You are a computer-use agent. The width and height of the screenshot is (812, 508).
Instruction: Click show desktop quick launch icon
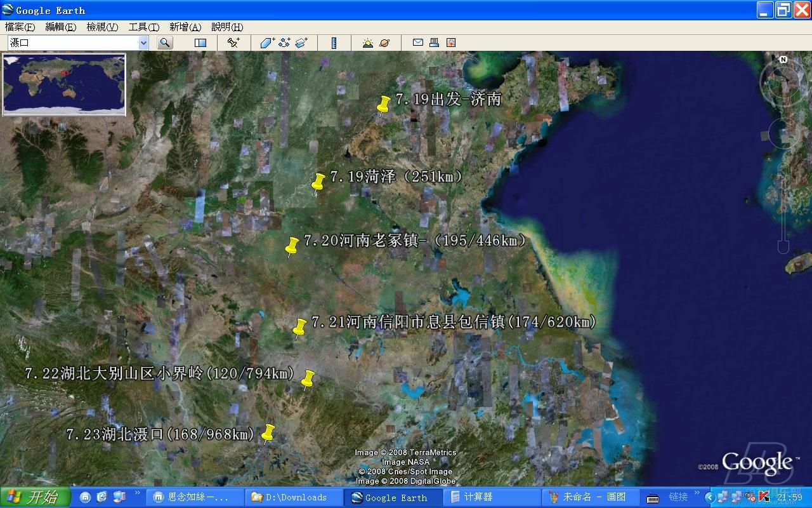(x=119, y=497)
